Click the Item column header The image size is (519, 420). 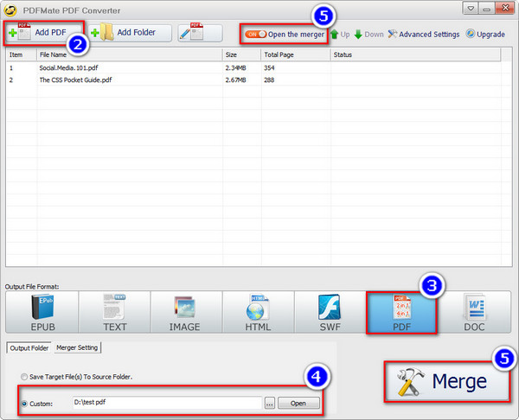click(x=22, y=55)
